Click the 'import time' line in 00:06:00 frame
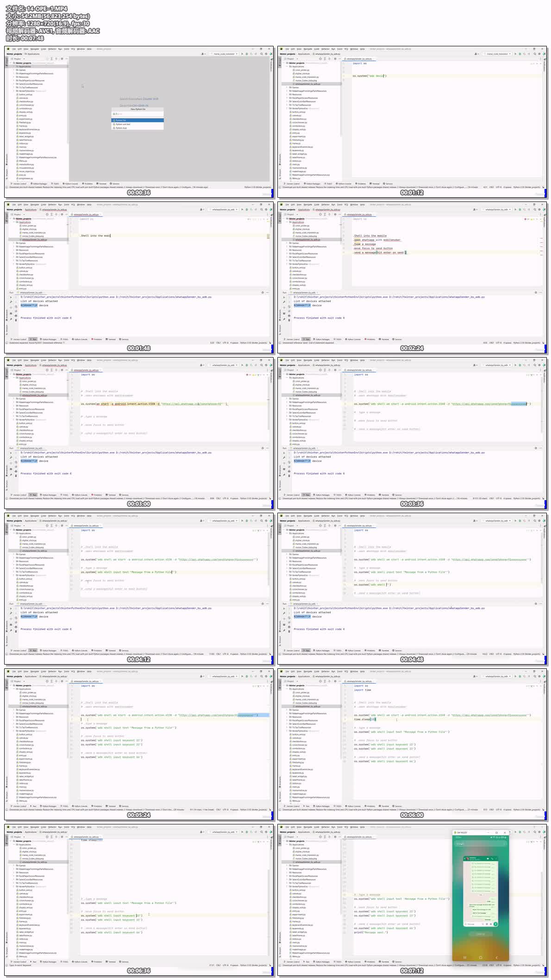This screenshot has width=551, height=980. click(363, 690)
